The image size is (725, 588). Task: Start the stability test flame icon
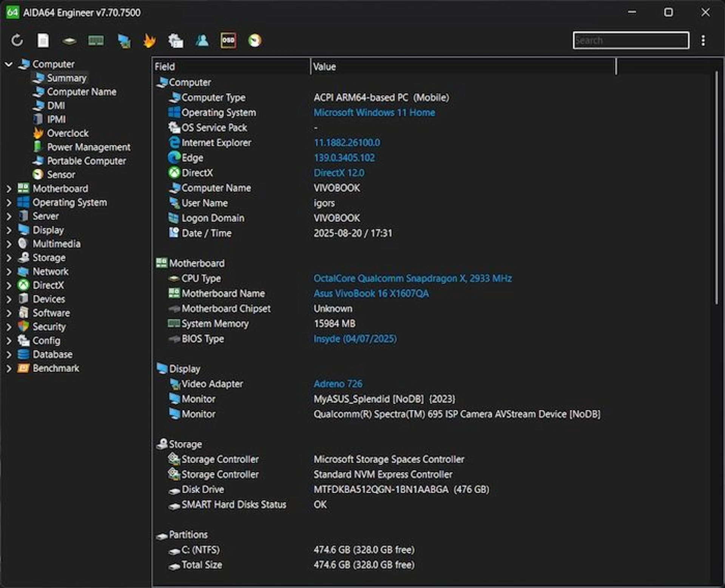(150, 40)
